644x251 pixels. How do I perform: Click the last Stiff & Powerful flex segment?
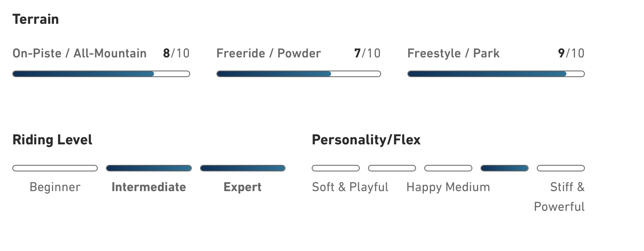coord(561,168)
